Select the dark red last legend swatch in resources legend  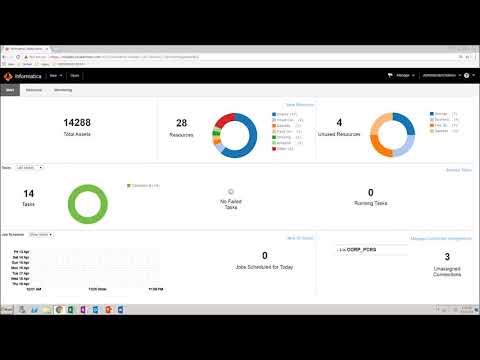274,149
